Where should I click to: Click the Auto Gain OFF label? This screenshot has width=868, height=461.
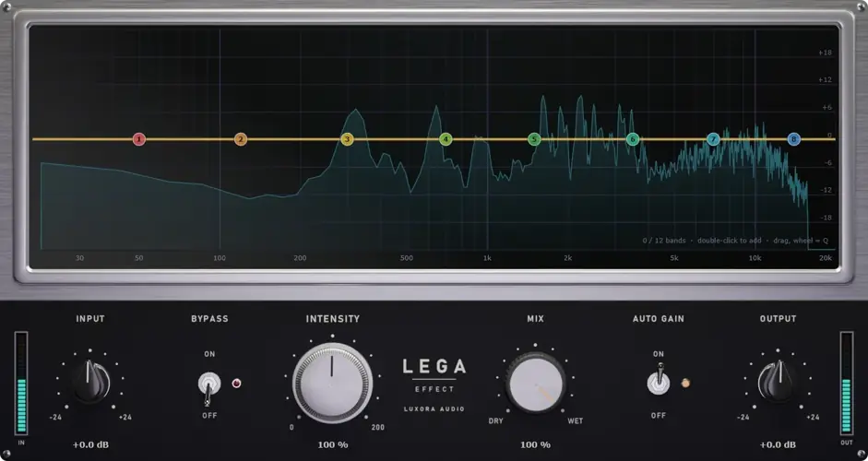pos(659,415)
